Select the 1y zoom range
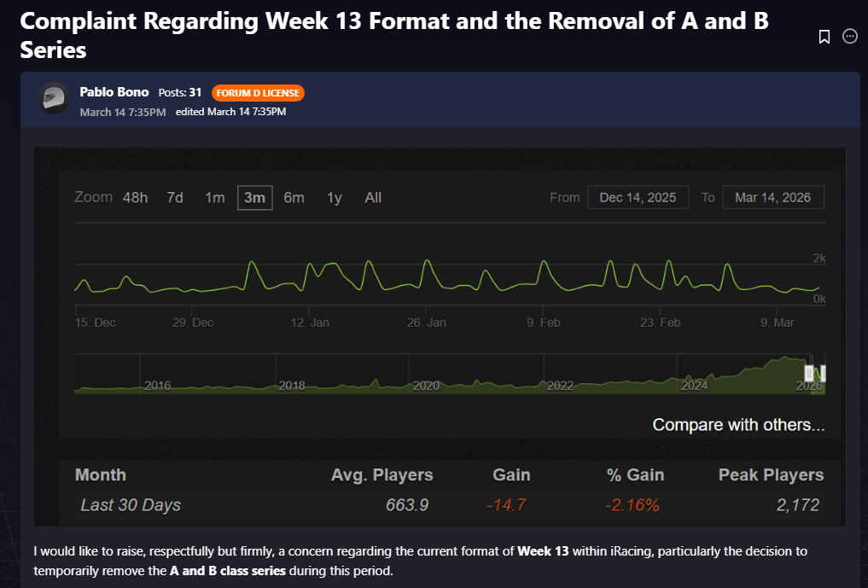 click(x=334, y=198)
